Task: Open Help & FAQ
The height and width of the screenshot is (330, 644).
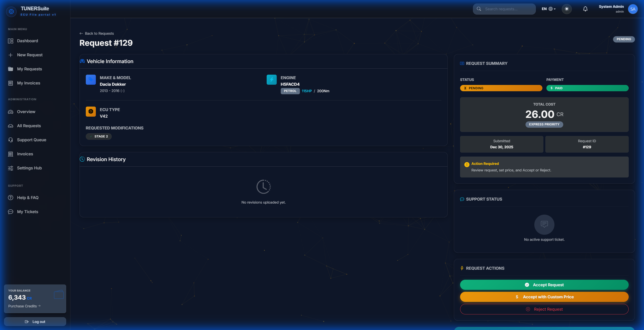Action: (27, 198)
